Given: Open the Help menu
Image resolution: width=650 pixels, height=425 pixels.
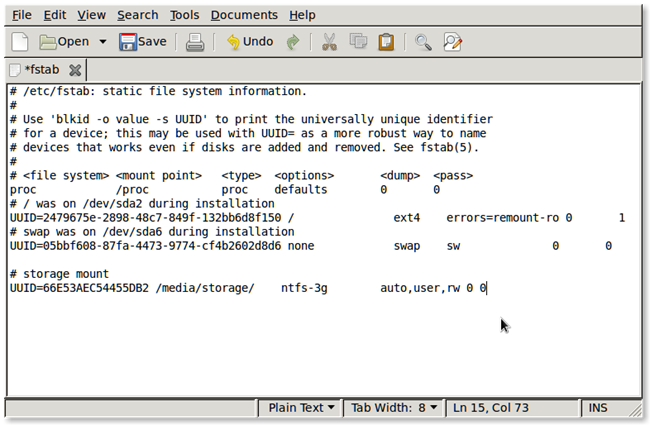Looking at the screenshot, I should (302, 15).
